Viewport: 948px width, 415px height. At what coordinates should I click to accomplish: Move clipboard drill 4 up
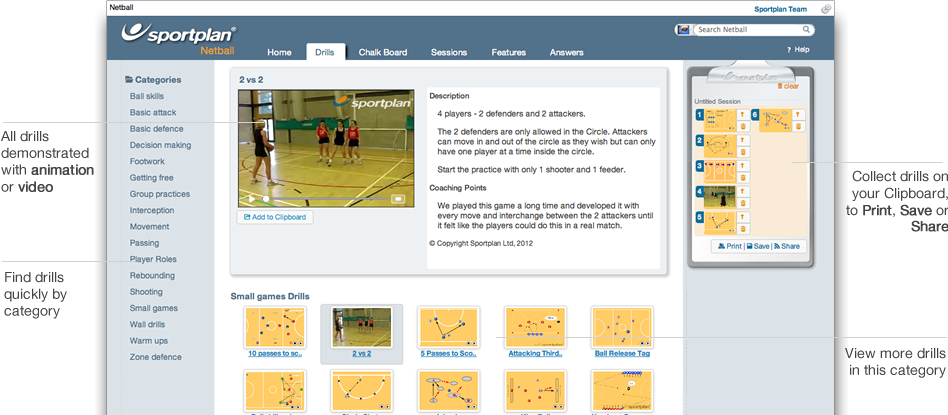pos(742,191)
